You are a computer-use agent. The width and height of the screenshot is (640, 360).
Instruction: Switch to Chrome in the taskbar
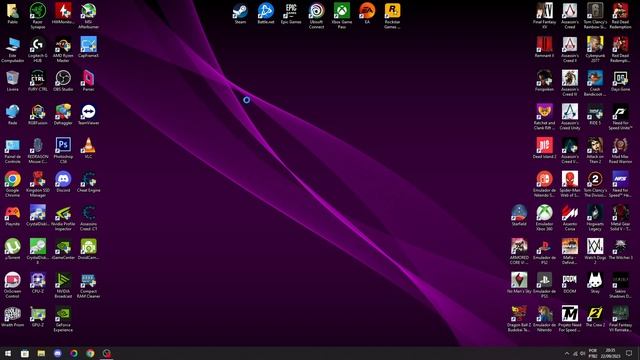(90, 353)
